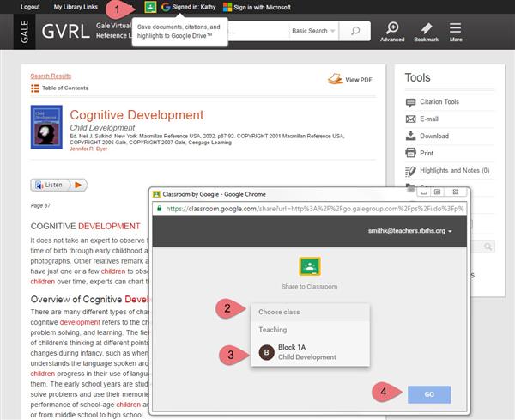Play audio with the orange Listen arrow

pyautogui.click(x=78, y=185)
